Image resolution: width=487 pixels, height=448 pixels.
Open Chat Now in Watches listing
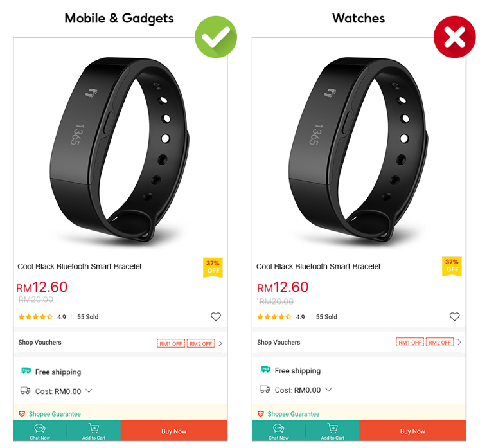[x=279, y=431]
